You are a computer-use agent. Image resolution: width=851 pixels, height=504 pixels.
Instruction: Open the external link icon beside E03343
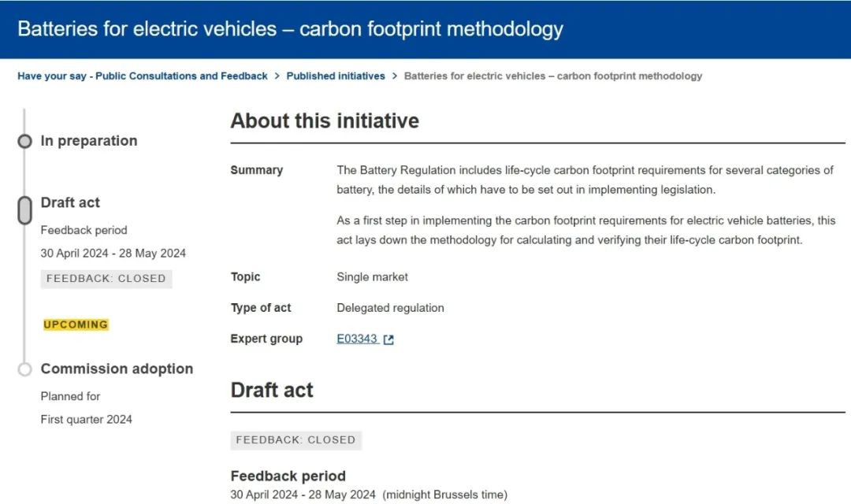(388, 339)
